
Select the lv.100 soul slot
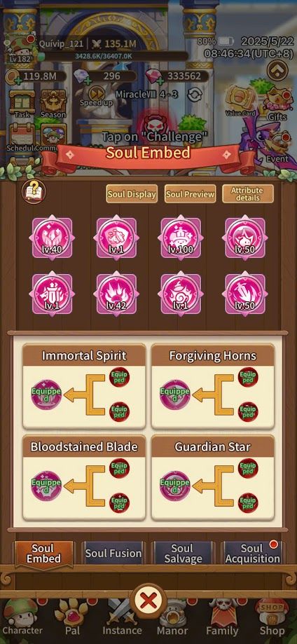181,238
